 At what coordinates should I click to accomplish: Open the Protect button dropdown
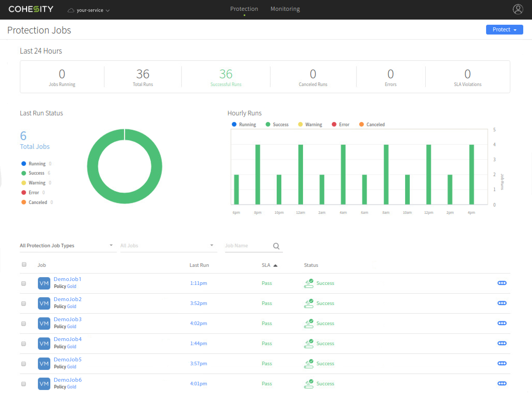tap(504, 29)
